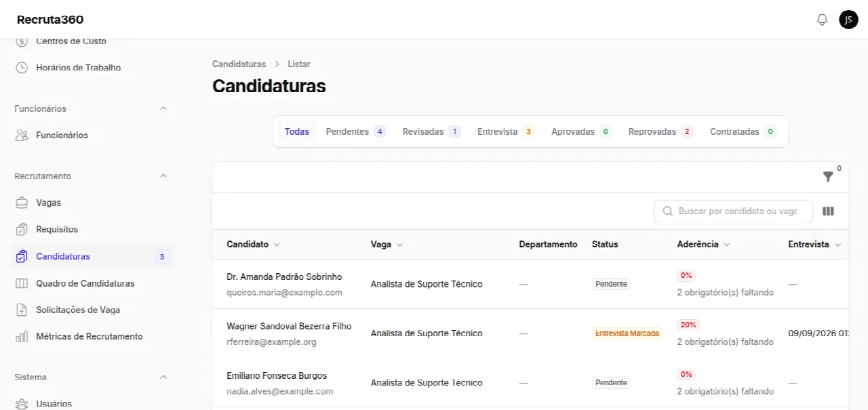Viewport: 868px width, 410px height.
Task: Go to the Recruta360 home logo
Action: point(50,20)
